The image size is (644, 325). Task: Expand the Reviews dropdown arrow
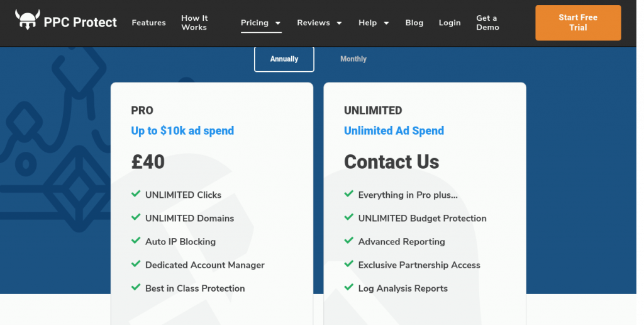(339, 23)
